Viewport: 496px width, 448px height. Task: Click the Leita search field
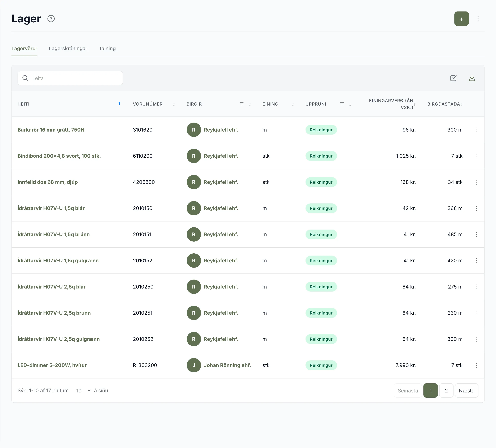(x=70, y=78)
